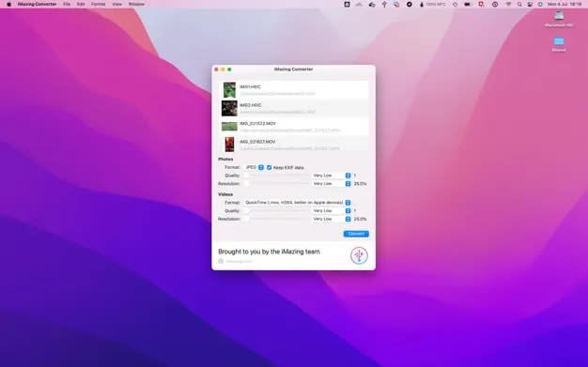The height and width of the screenshot is (367, 588).
Task: Click the green zoom window button
Action: (x=229, y=69)
